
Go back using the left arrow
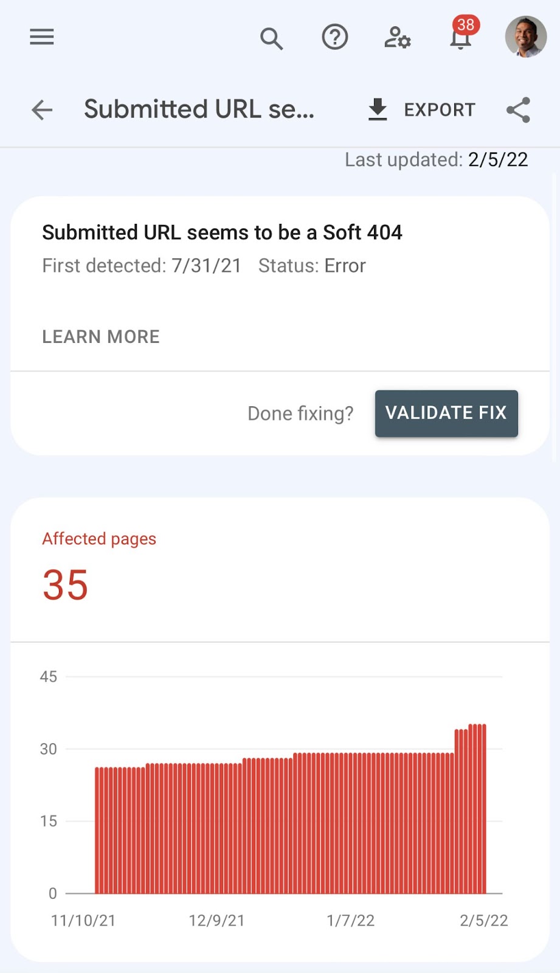[x=42, y=110]
